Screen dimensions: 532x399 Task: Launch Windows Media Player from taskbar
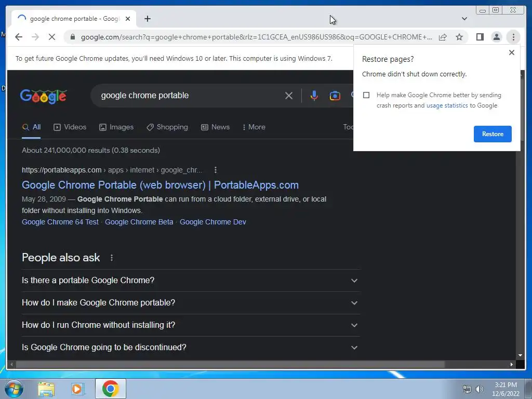click(78, 389)
